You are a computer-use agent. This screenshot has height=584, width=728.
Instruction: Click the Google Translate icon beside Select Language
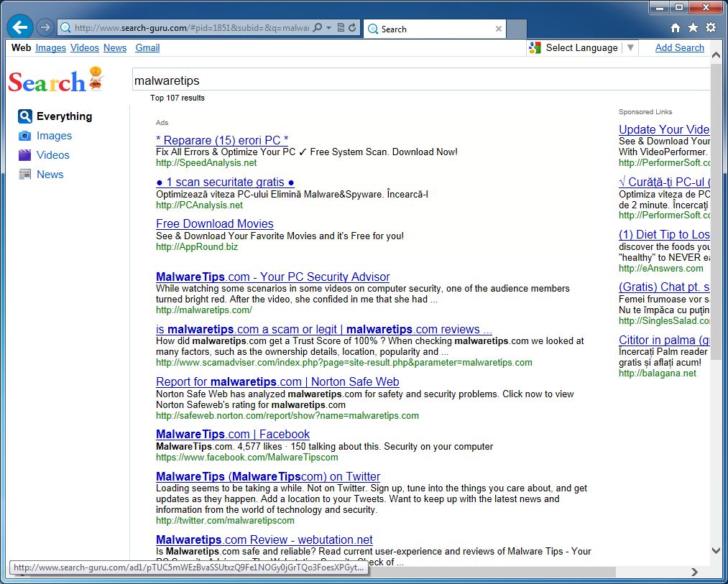click(534, 47)
